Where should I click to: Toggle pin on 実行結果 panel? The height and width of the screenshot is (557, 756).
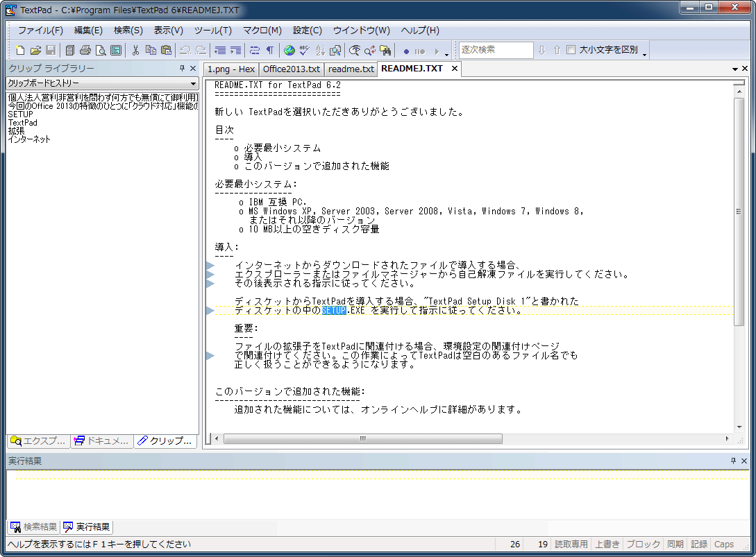(733, 461)
